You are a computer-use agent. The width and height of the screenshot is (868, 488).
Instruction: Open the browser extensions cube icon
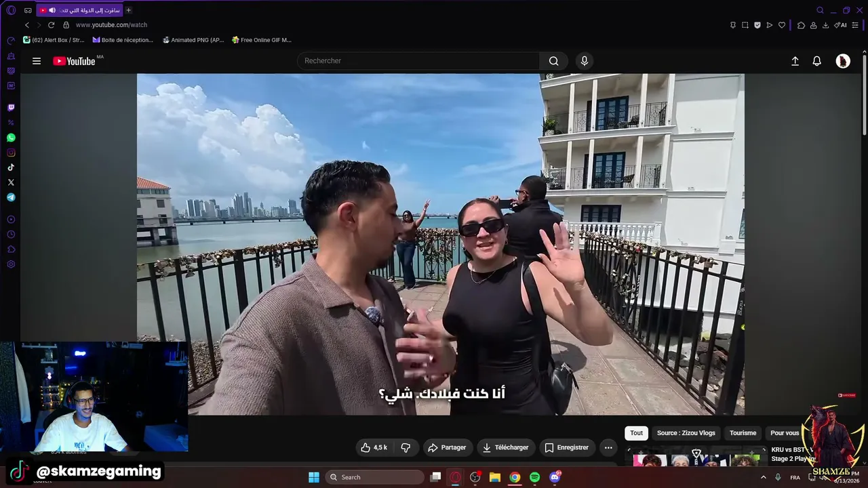coord(801,25)
